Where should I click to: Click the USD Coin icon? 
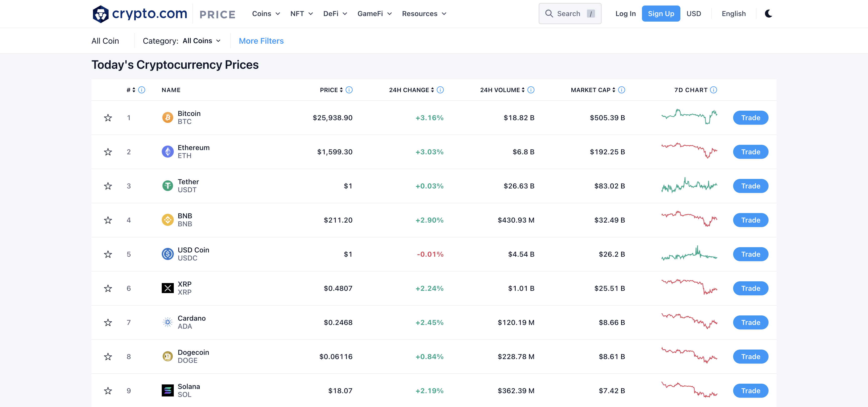[x=168, y=254]
